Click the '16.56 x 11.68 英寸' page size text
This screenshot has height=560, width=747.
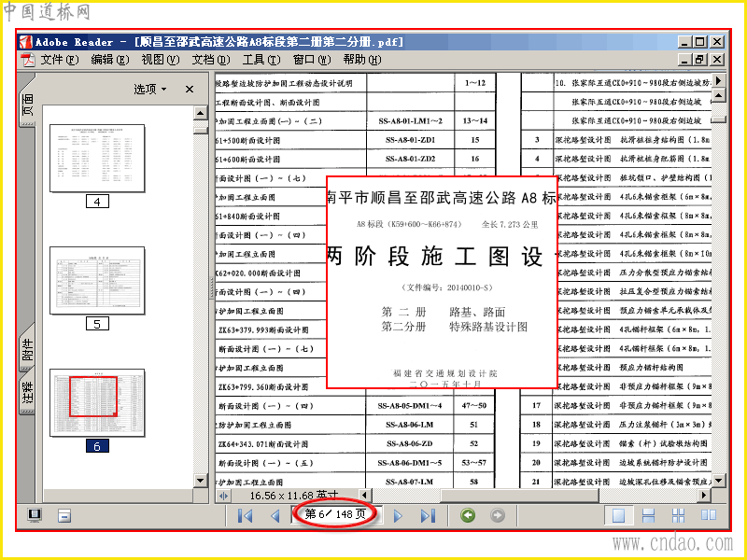[x=293, y=496]
